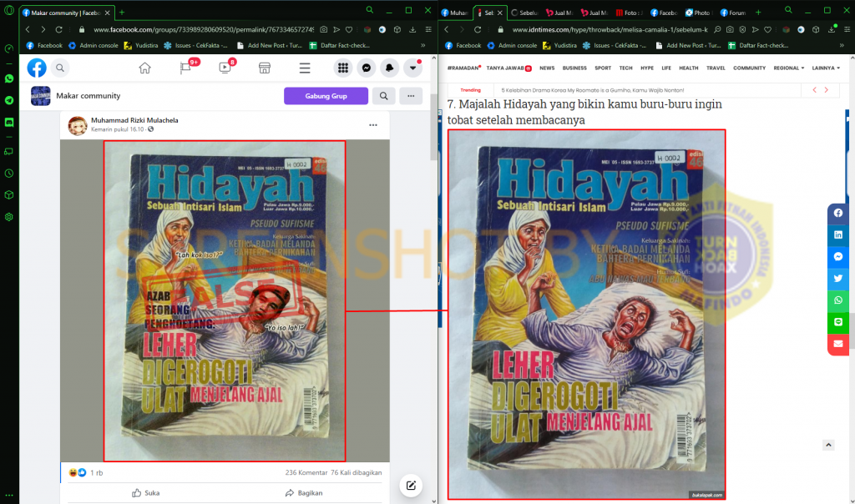Screen dimensions: 855x504
Task: Share article via email side button
Action: [x=838, y=344]
